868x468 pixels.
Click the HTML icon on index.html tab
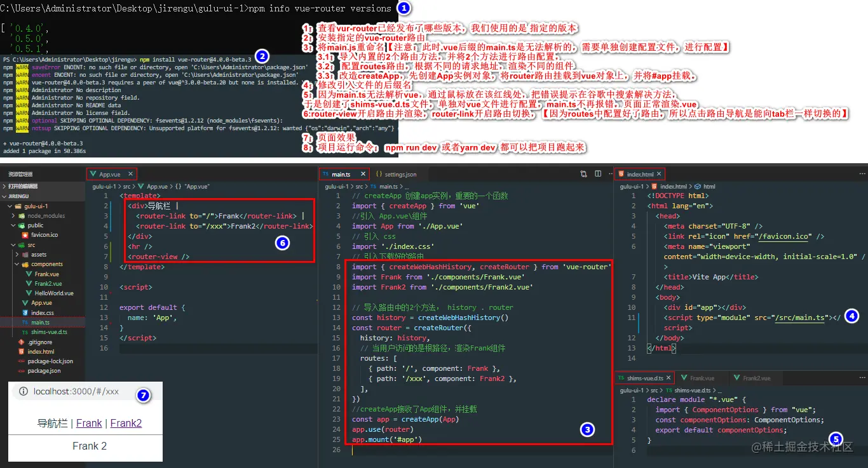[x=621, y=174]
